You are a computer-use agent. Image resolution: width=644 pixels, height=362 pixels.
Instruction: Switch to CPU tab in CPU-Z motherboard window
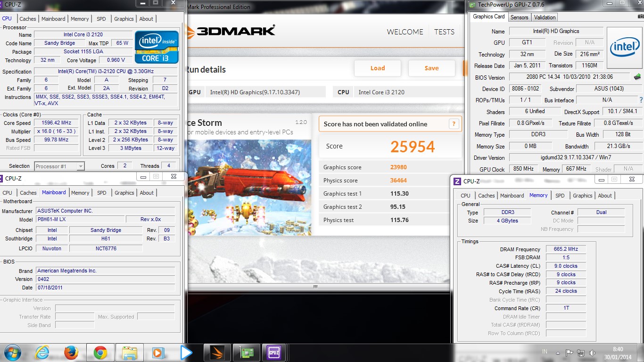(7, 193)
